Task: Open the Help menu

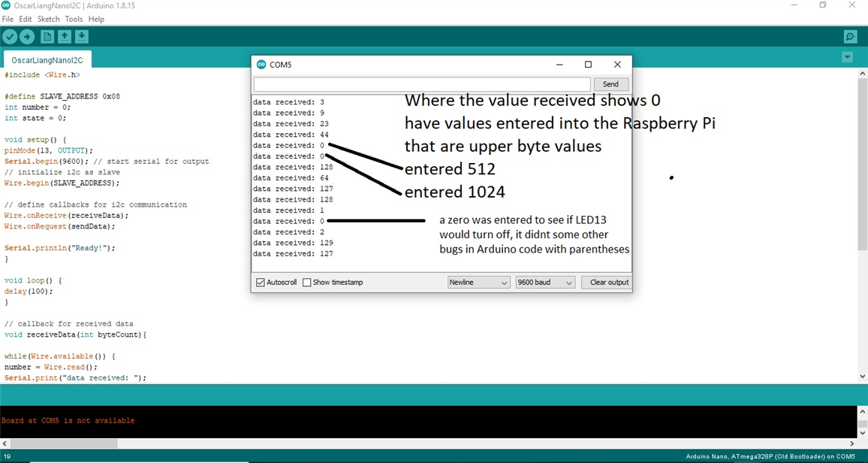Action: tap(96, 19)
